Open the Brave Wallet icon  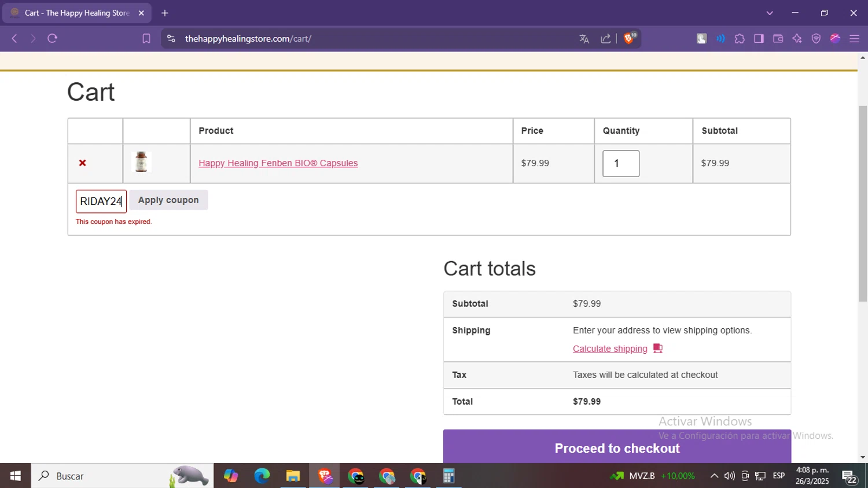pos(778,39)
